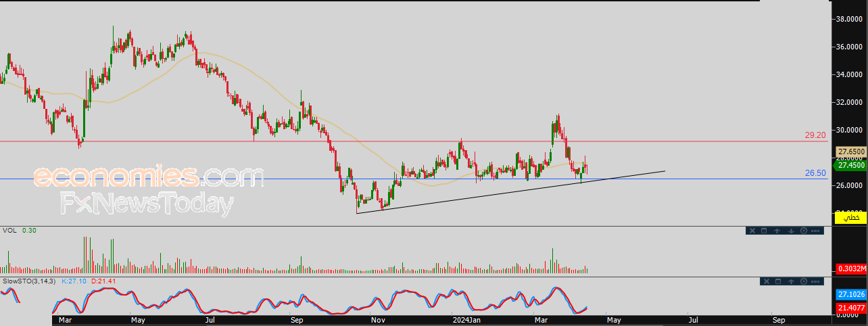Click the 27.6500 price tag
Screen dimensions: 868x326
[x=851, y=152]
